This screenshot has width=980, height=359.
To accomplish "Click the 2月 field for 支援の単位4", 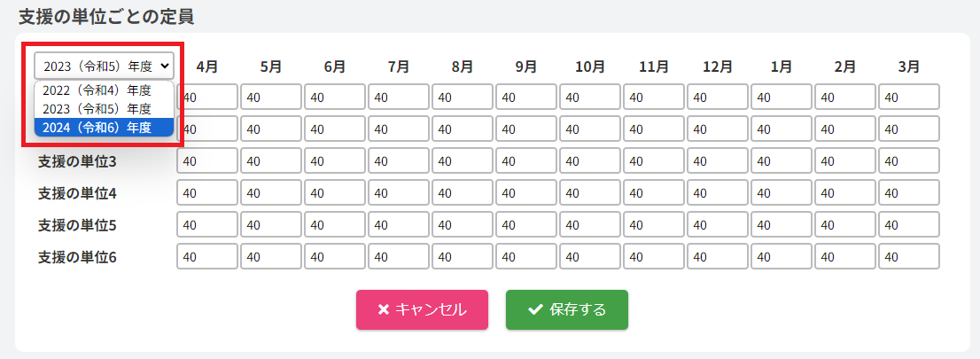I will [845, 192].
